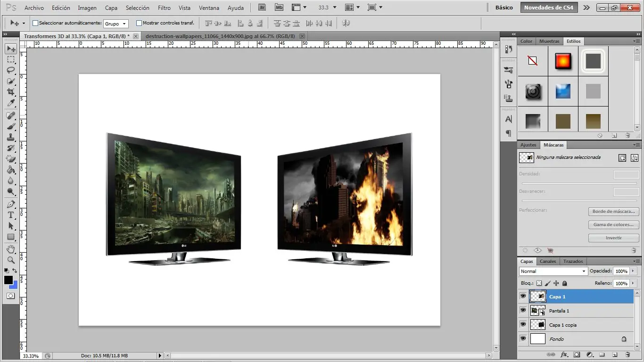Select the Paint Bucket tool
The image size is (644, 362).
pyautogui.click(x=11, y=170)
